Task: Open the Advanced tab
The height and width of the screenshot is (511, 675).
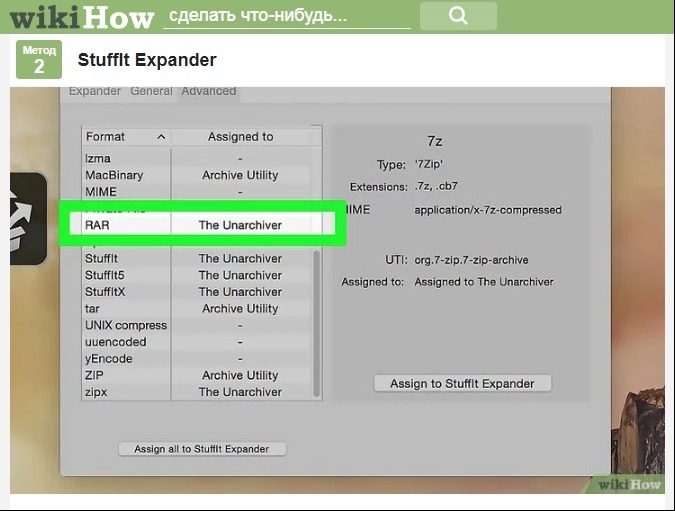Action: [209, 91]
